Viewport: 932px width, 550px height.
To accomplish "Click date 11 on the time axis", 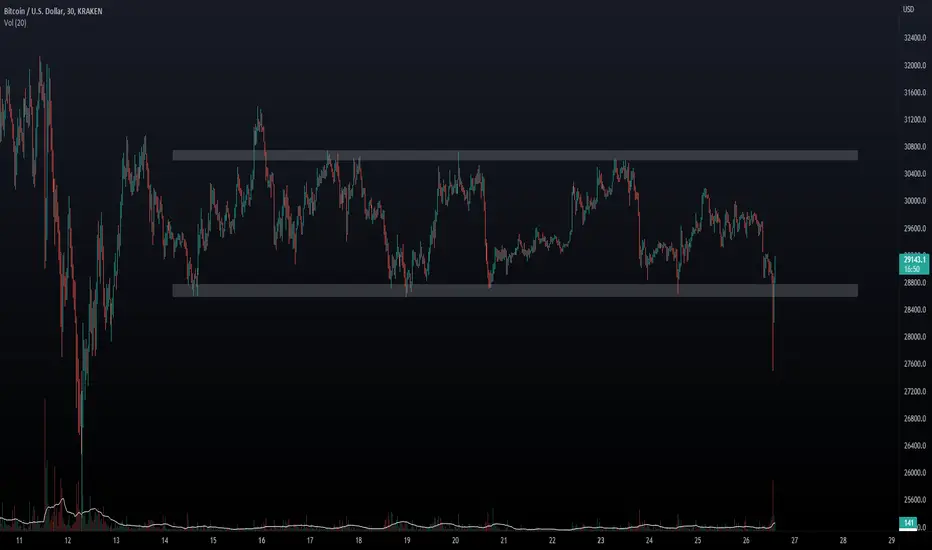I will (19, 540).
